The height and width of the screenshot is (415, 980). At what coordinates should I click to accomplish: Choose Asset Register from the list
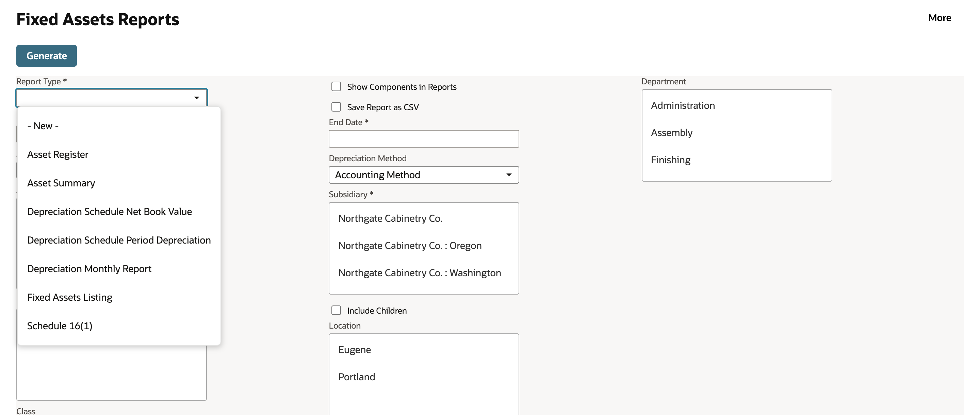[119, 154]
